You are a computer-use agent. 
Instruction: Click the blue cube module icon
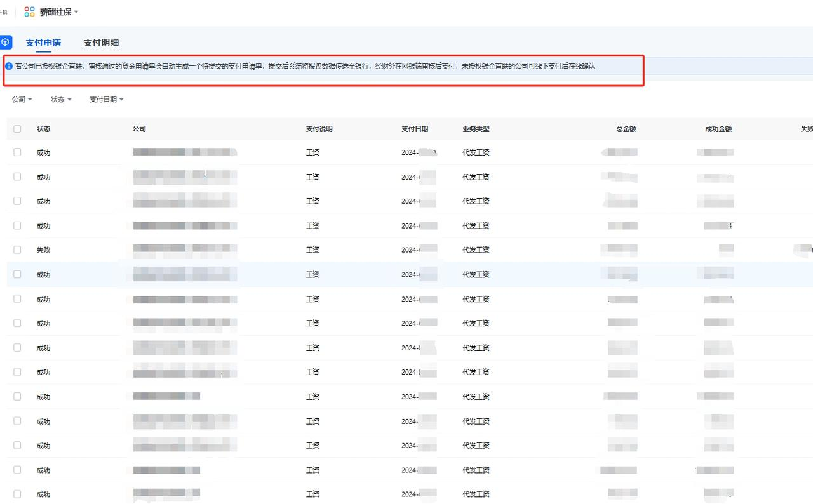pyautogui.click(x=5, y=42)
